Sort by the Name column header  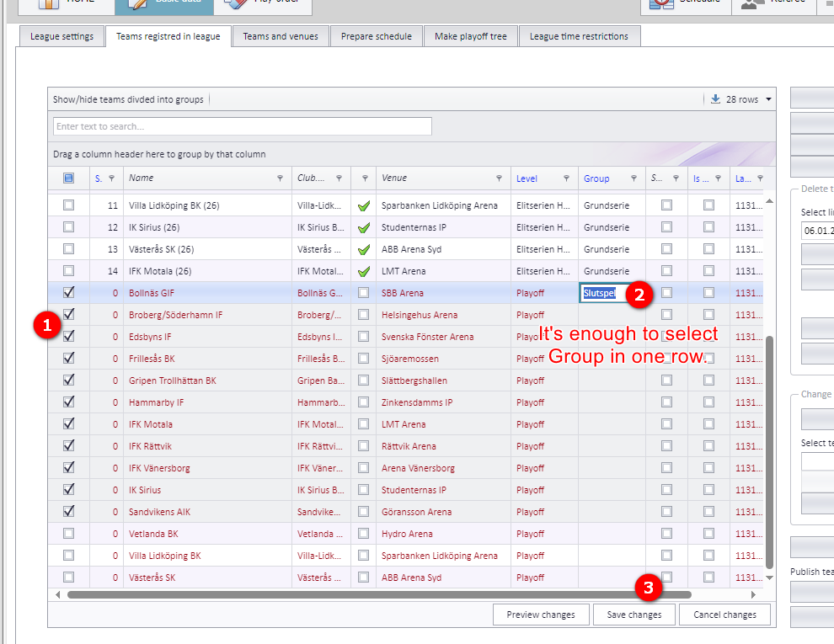pos(141,178)
